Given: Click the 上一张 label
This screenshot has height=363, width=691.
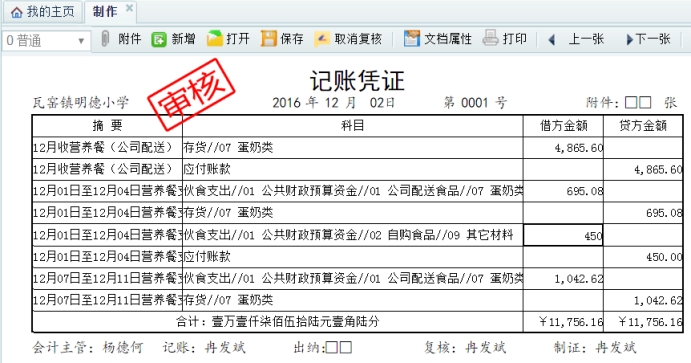Looking at the screenshot, I should pyautogui.click(x=586, y=39).
